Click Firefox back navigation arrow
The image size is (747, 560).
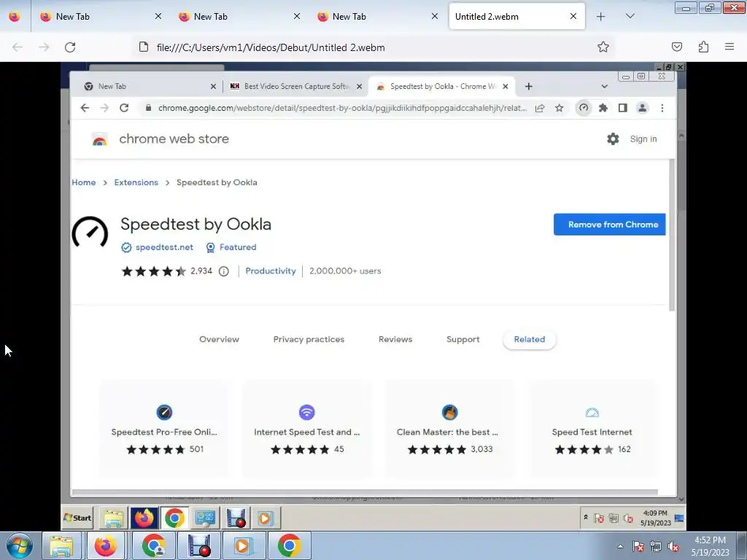[x=18, y=47]
